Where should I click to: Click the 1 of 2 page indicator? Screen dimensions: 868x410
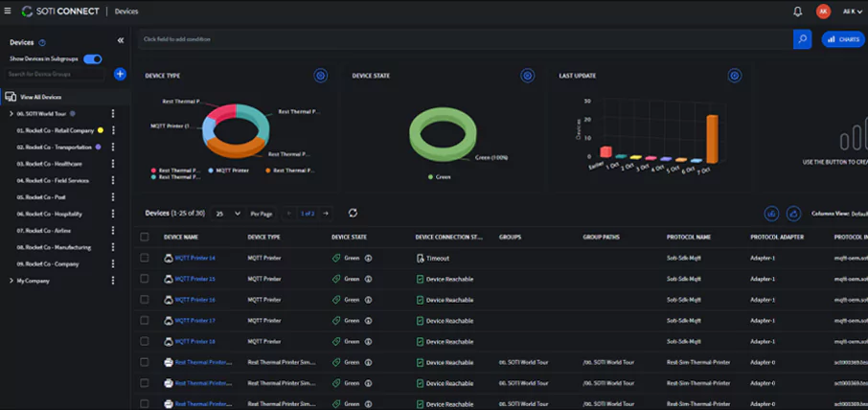pyautogui.click(x=308, y=214)
